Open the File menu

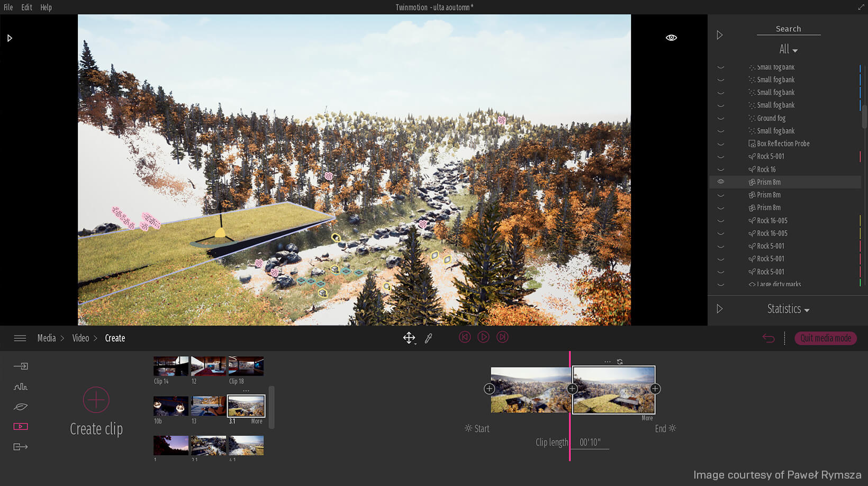click(x=8, y=7)
